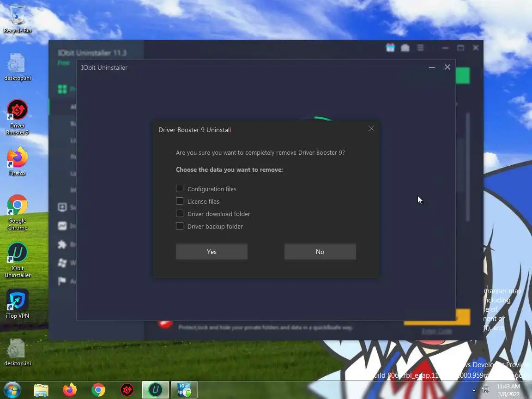Open File Explorer from the taskbar
The width and height of the screenshot is (532, 399).
click(x=41, y=390)
